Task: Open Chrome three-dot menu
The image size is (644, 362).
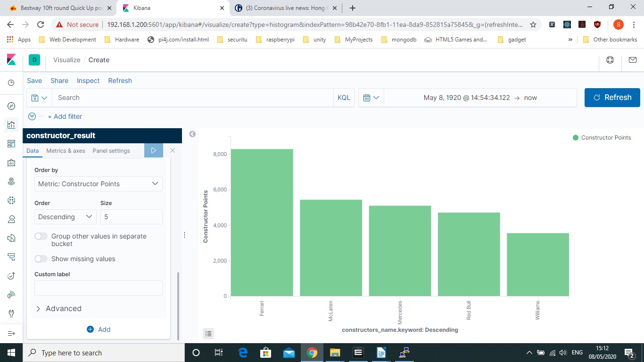Action: [634, 25]
